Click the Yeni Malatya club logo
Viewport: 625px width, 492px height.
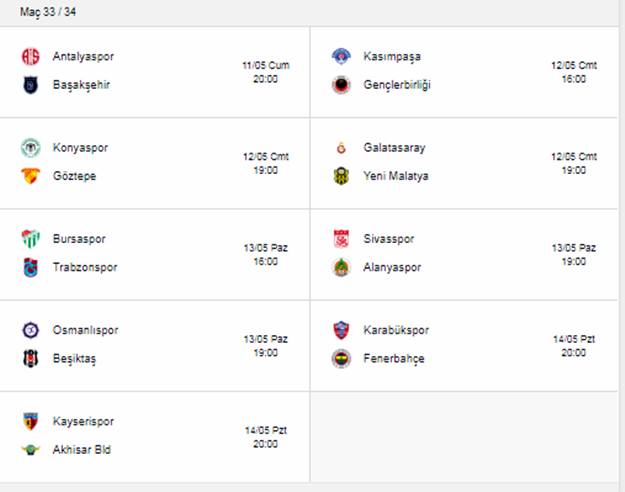pyautogui.click(x=341, y=176)
